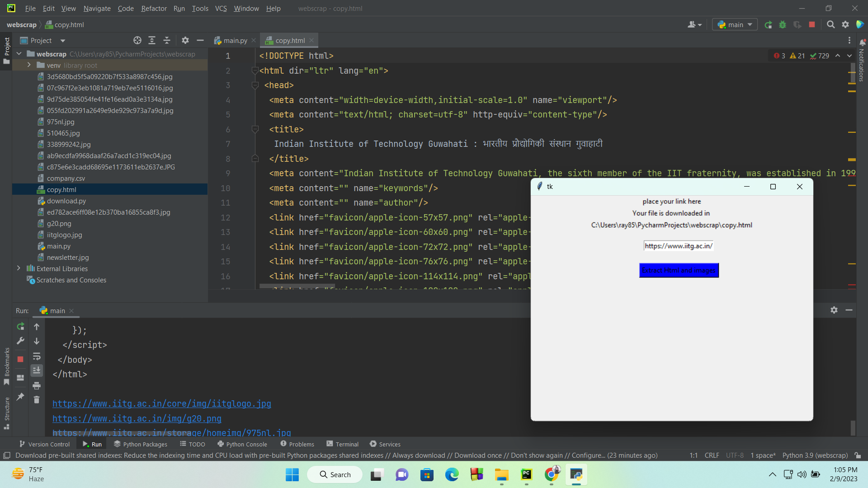Click Collapse All in Project panel
Image resolution: width=868 pixels, height=488 pixels.
click(167, 40)
